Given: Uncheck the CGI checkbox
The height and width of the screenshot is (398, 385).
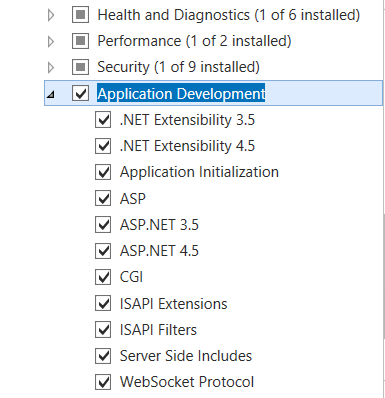Looking at the screenshot, I should click(x=103, y=277).
